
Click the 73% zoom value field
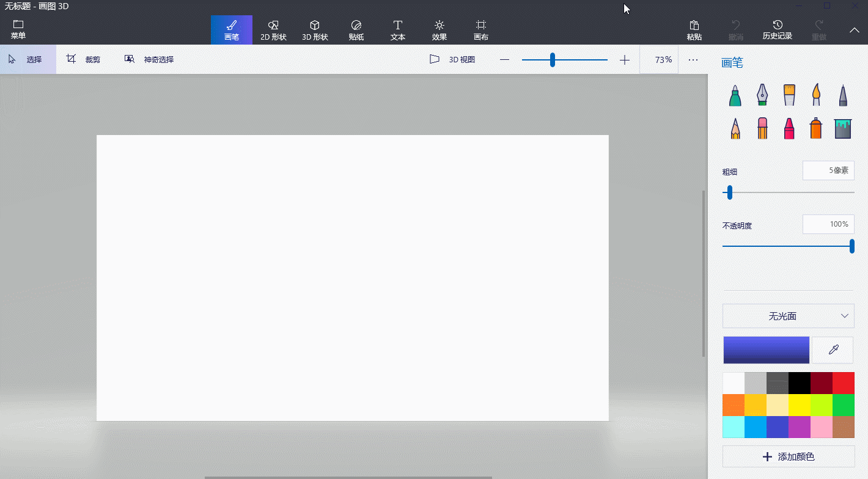[x=659, y=60]
